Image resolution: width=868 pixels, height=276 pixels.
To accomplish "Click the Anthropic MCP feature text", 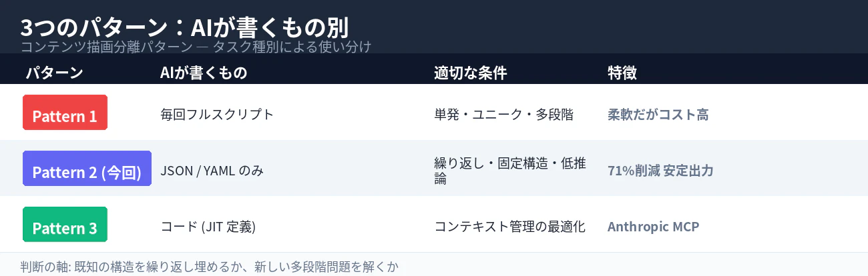I will click(x=653, y=227).
